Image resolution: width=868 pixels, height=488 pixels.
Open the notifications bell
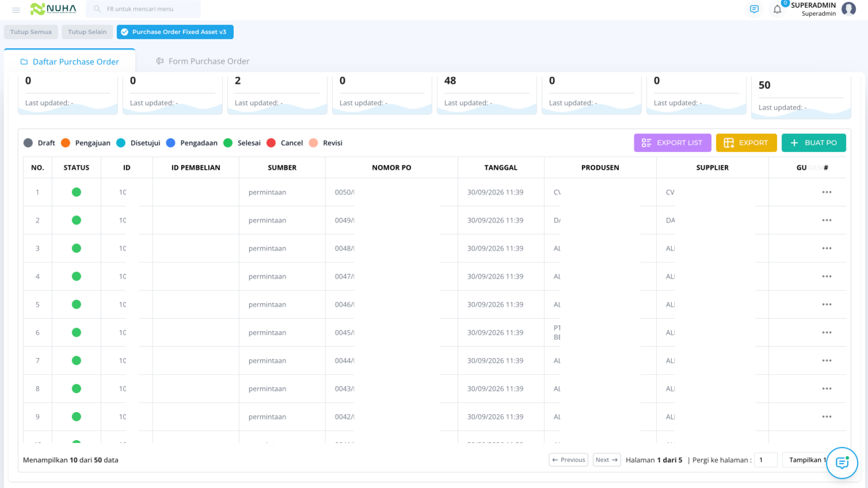[777, 9]
